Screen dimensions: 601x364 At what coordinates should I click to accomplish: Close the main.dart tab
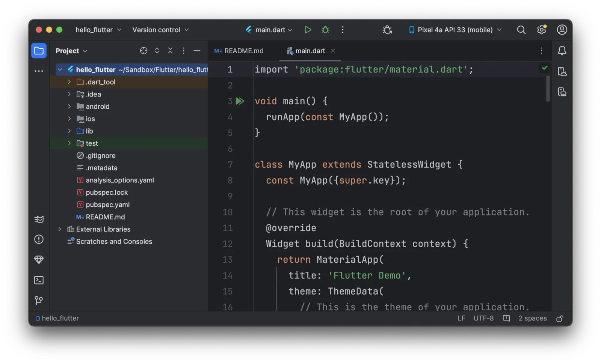pos(333,51)
